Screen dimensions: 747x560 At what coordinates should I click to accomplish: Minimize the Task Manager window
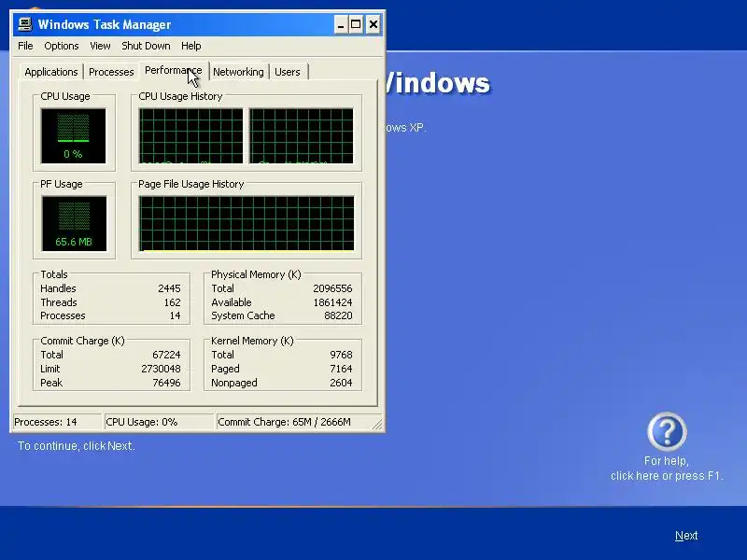[x=340, y=24]
